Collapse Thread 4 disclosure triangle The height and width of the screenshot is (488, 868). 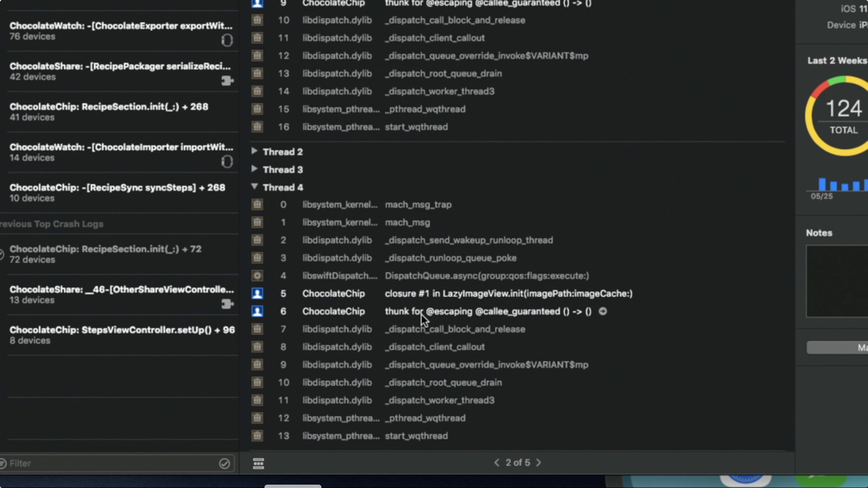254,187
